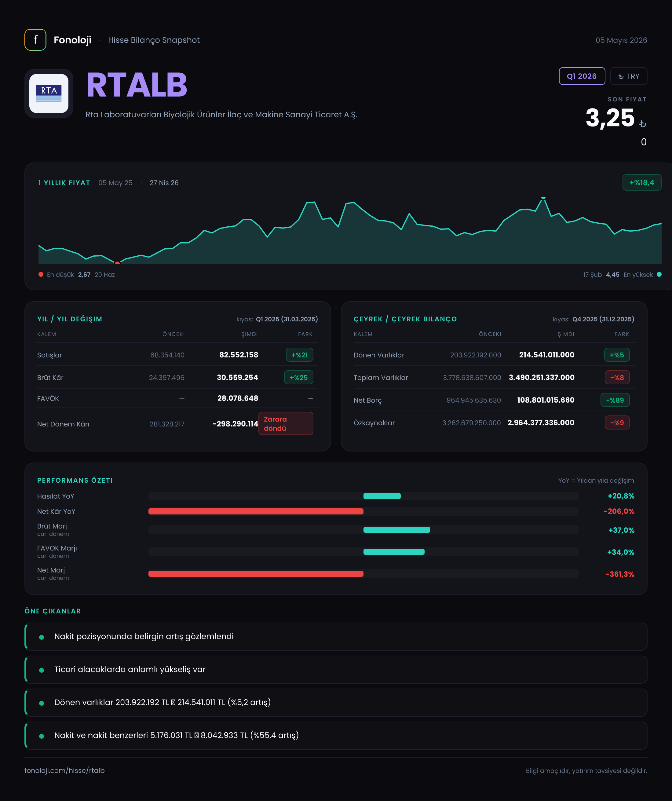Image resolution: width=672 pixels, height=801 pixels.
Task: Click the 'kıyas: Q4 2025 (31.12.2025)' label
Action: coord(593,319)
